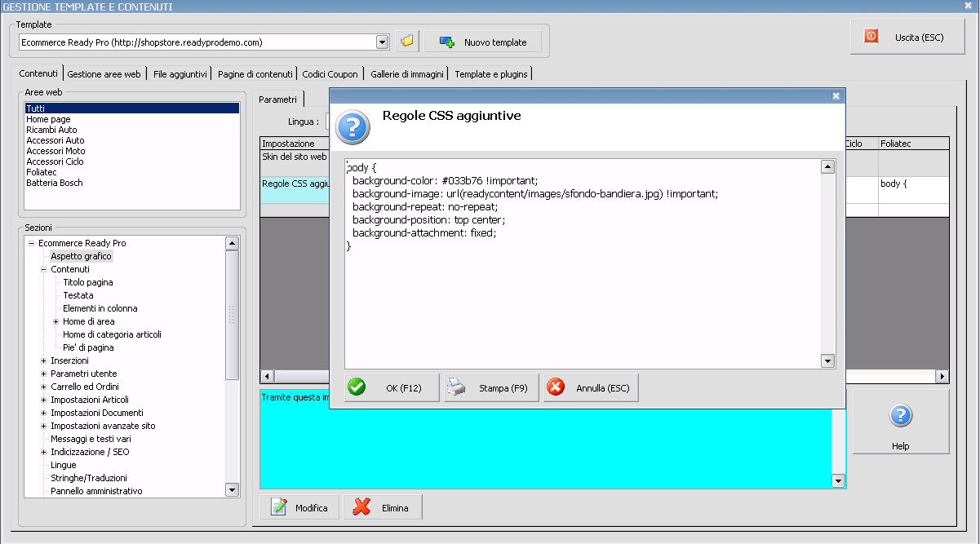Click the CSS editor scroll up arrow

click(827, 167)
